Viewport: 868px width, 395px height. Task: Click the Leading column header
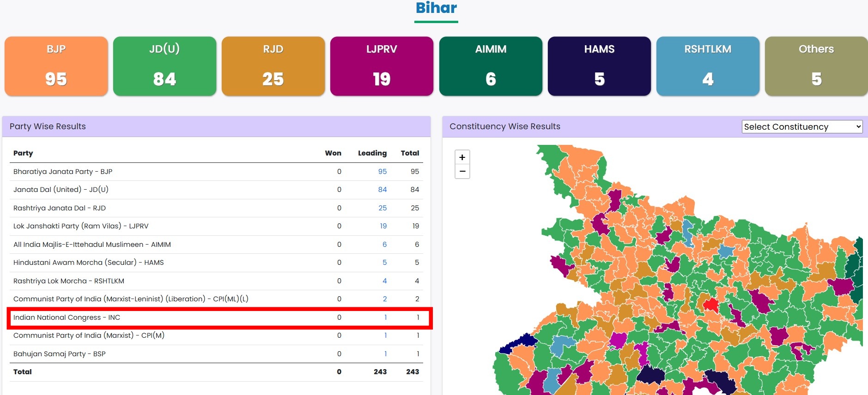point(372,153)
